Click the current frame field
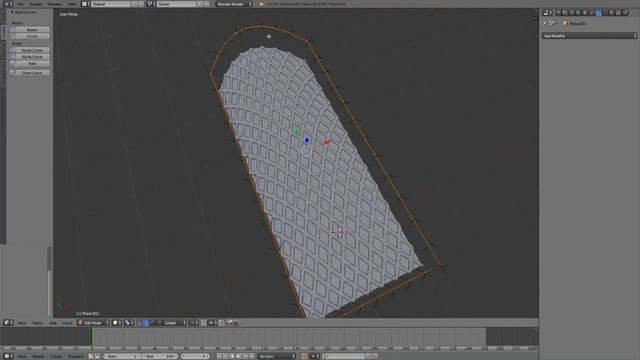 click(x=195, y=356)
